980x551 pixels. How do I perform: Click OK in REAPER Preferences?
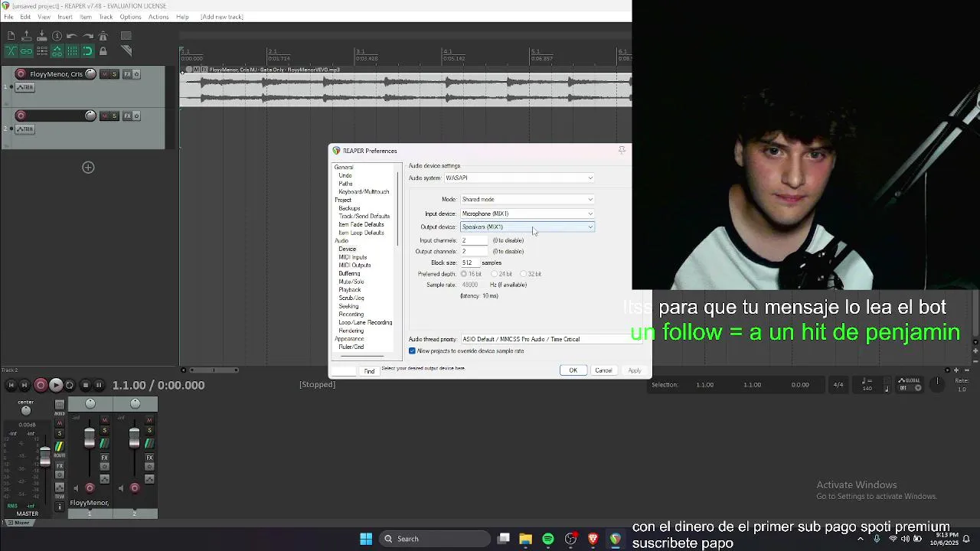(573, 370)
